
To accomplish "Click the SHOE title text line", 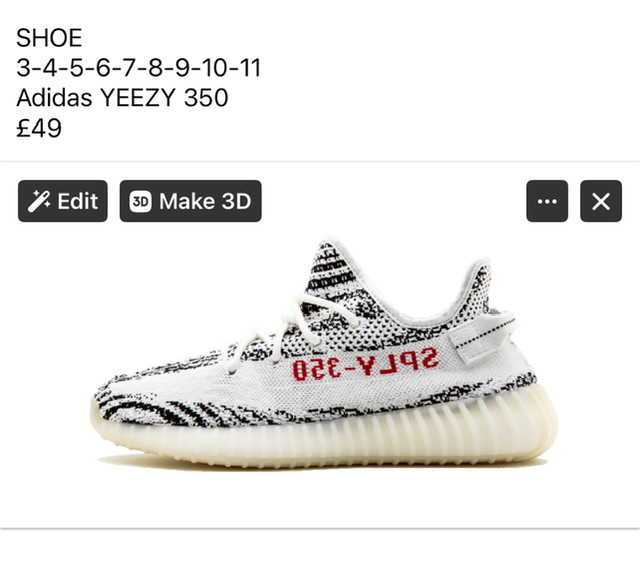I will [49, 38].
